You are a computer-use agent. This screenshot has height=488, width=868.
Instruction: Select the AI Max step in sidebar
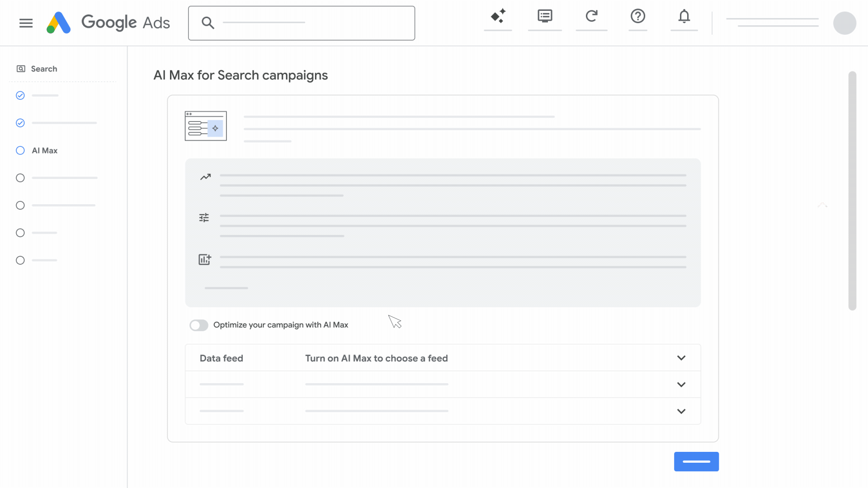click(x=45, y=150)
